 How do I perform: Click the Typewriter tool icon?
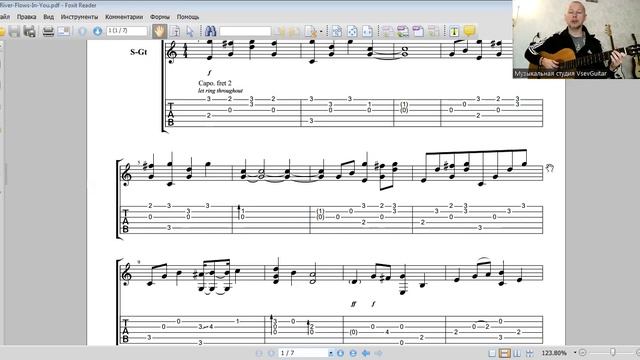pyautogui.click(x=454, y=31)
